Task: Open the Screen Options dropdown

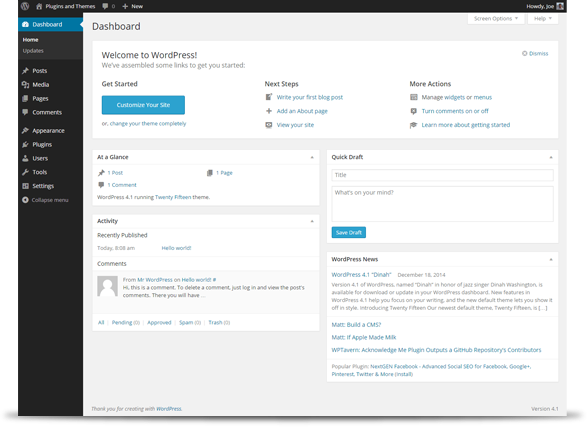Action: click(x=496, y=18)
